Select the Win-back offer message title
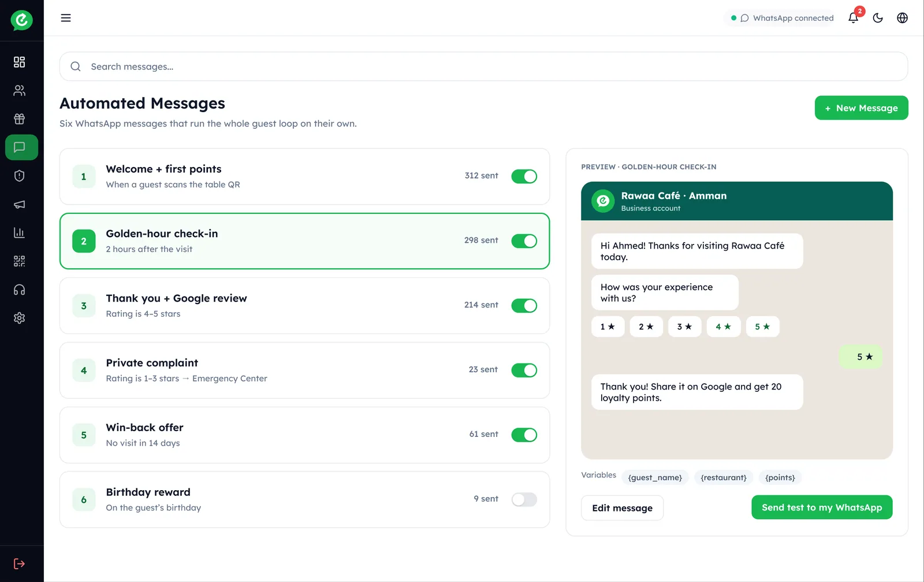 (x=144, y=428)
